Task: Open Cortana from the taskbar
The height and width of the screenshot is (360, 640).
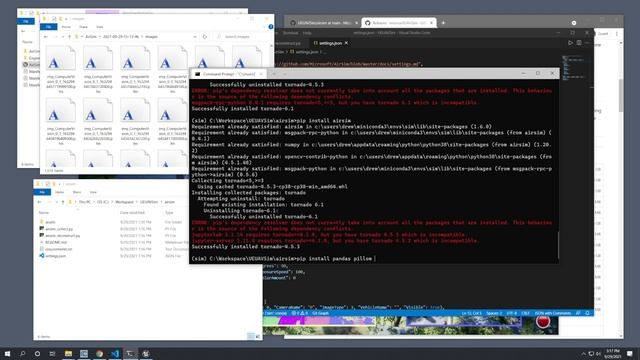Action: click(x=37, y=353)
